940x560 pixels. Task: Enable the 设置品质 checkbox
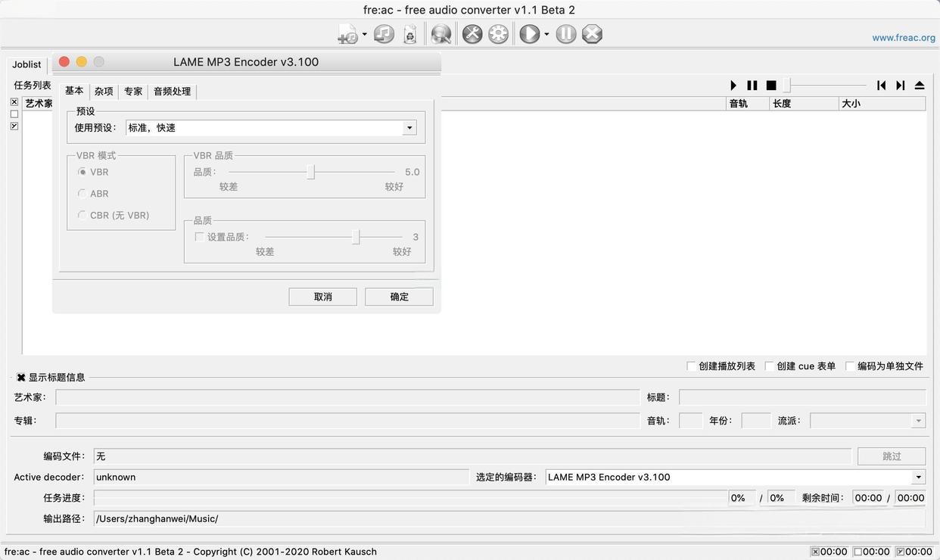pyautogui.click(x=200, y=237)
